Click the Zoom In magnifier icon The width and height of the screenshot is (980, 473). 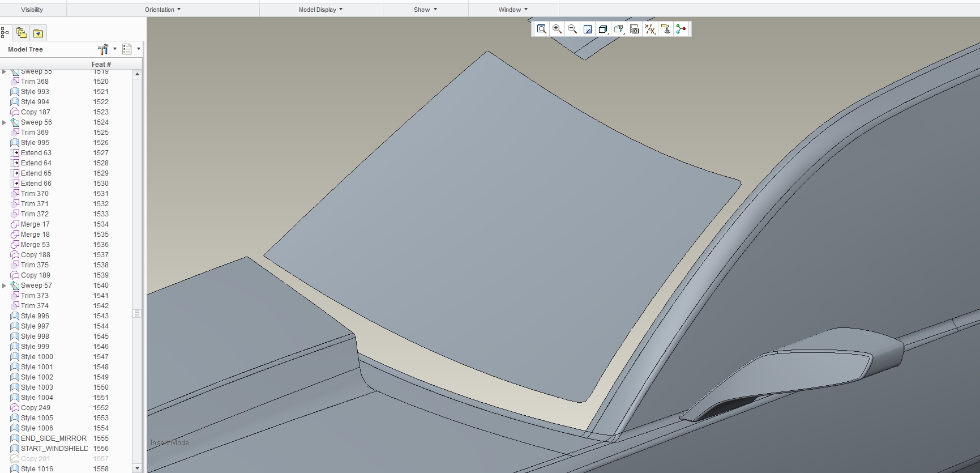[x=557, y=29]
